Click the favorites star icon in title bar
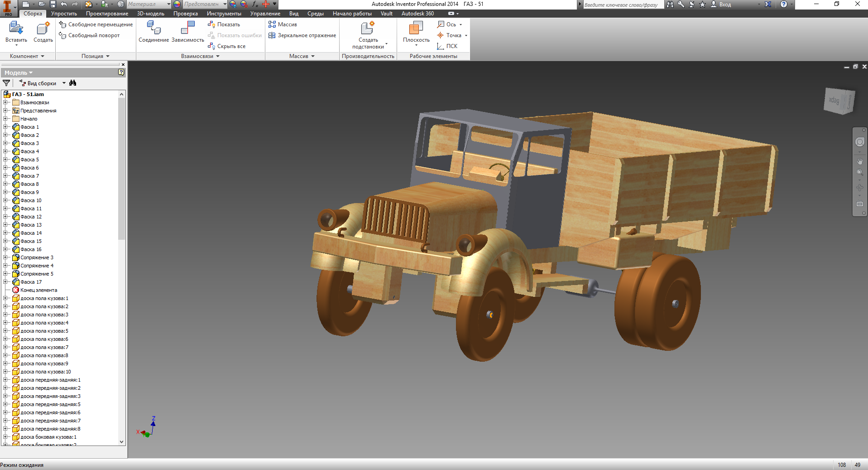Screen dimensions: 868x470 click(702, 4)
